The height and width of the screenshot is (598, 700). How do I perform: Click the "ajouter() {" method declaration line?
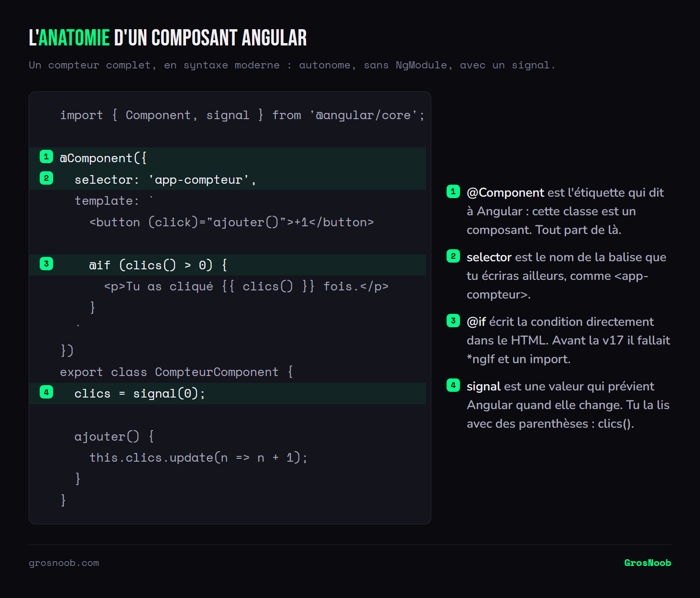click(114, 436)
